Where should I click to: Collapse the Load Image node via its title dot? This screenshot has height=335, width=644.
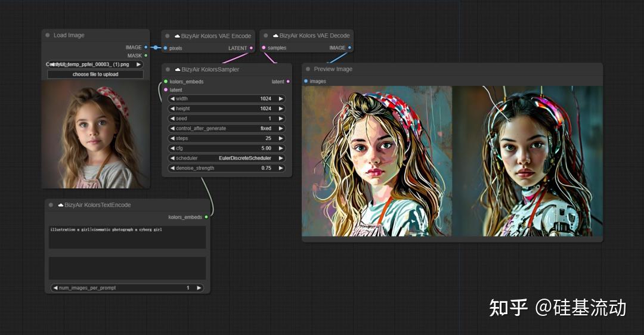coord(47,35)
